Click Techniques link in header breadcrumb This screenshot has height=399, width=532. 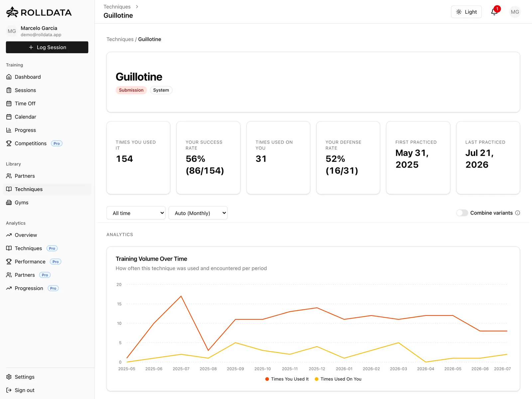tap(117, 7)
